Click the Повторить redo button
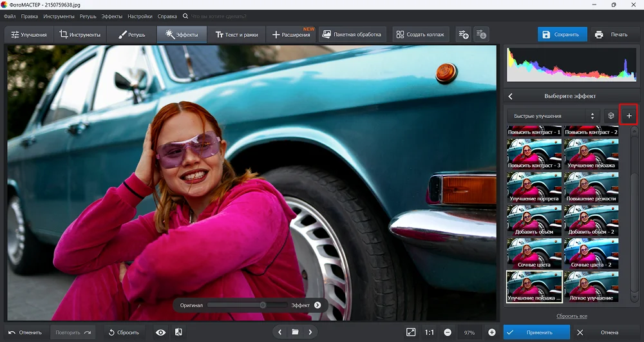The image size is (644, 342). (x=73, y=332)
